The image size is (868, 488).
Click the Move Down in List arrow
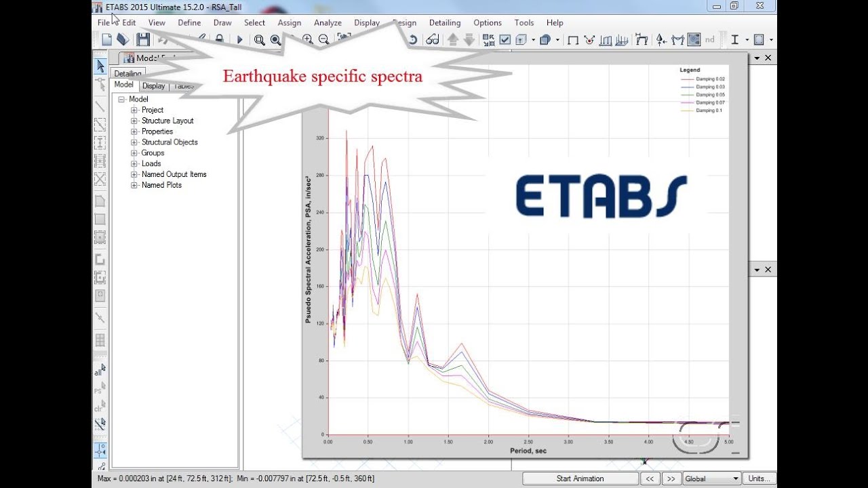469,40
